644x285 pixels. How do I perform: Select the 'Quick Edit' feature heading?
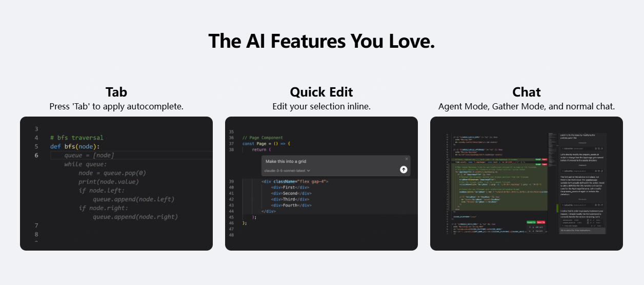(x=321, y=92)
